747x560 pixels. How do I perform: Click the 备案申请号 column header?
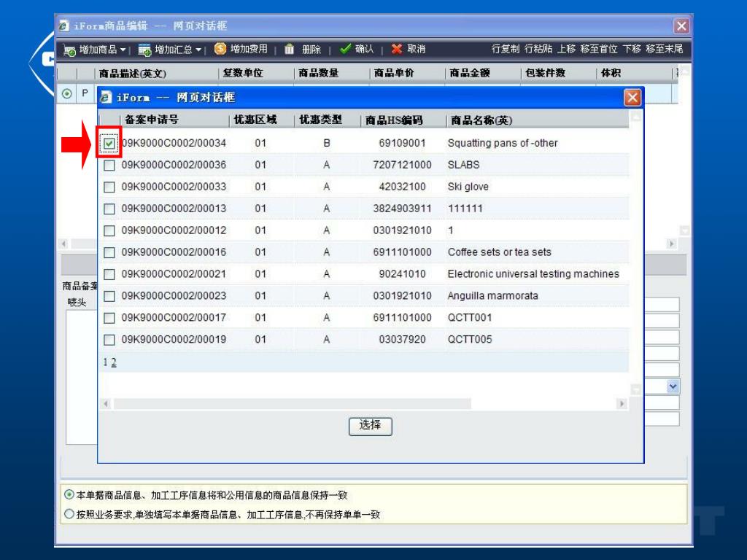[x=152, y=120]
